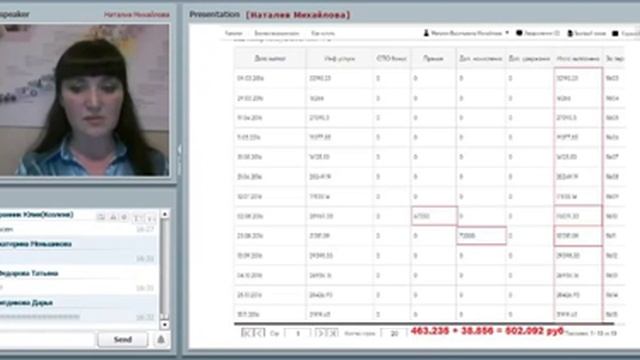The height and width of the screenshot is (360, 640).
Task: Click the chat scrollbar down arrow
Action: [164, 325]
